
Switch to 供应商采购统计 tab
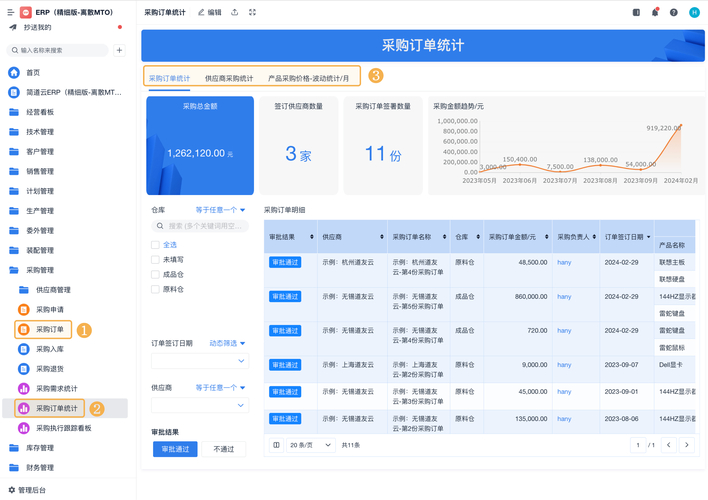(x=229, y=78)
